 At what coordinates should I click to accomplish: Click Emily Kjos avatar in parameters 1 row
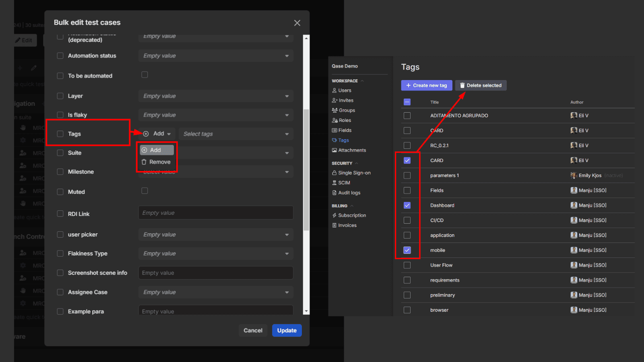point(574,175)
